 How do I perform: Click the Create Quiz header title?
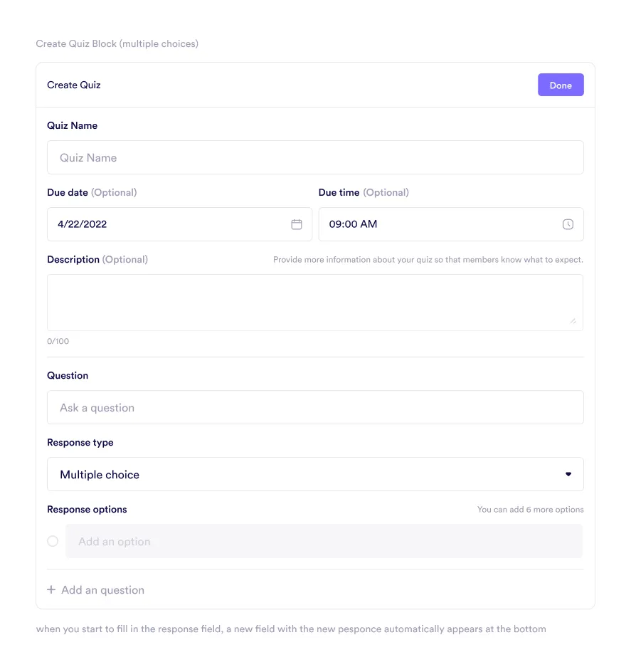click(74, 85)
